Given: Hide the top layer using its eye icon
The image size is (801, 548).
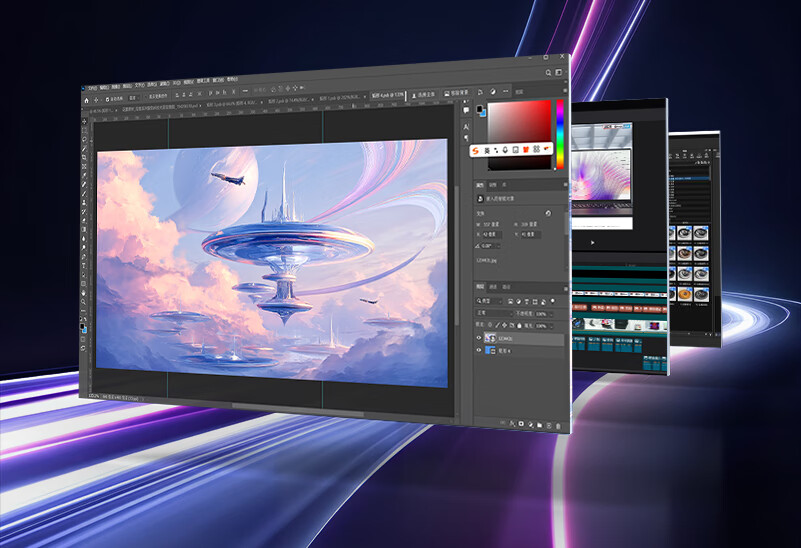Looking at the screenshot, I should 478,338.
